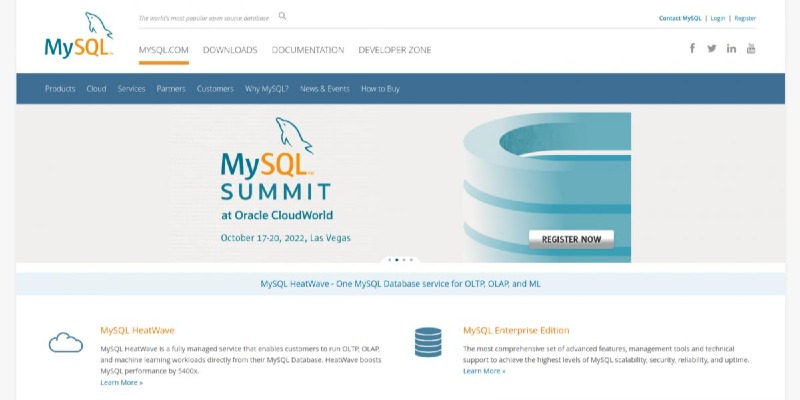Open the Services menu item
Image resolution: width=800 pixels, height=400 pixels.
pyautogui.click(x=131, y=89)
